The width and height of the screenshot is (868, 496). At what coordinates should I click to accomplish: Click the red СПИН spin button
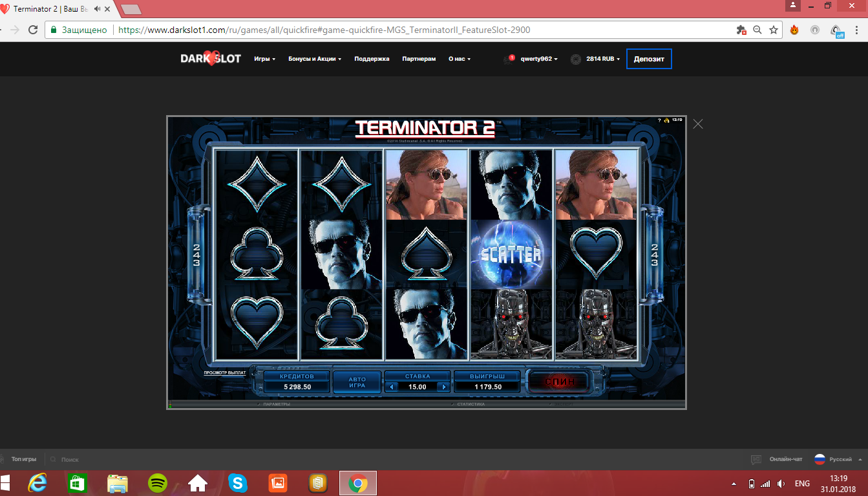click(x=558, y=382)
